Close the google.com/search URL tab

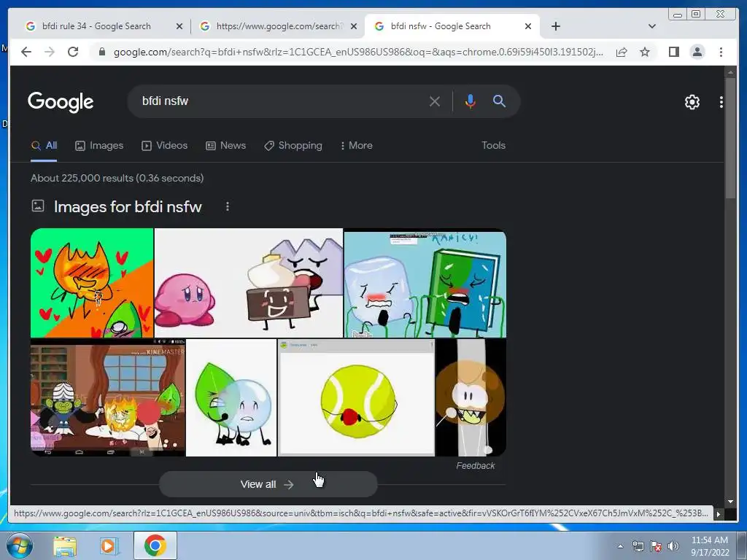[x=354, y=27]
